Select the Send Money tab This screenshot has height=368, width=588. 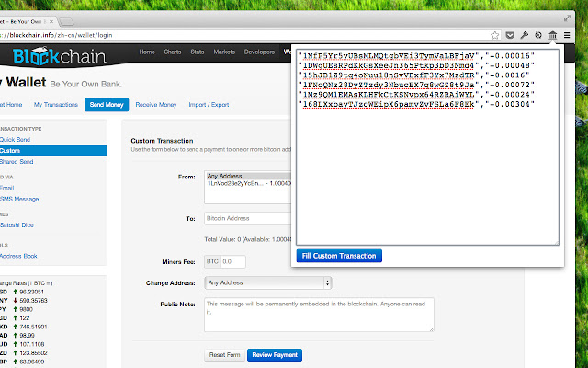tap(107, 105)
